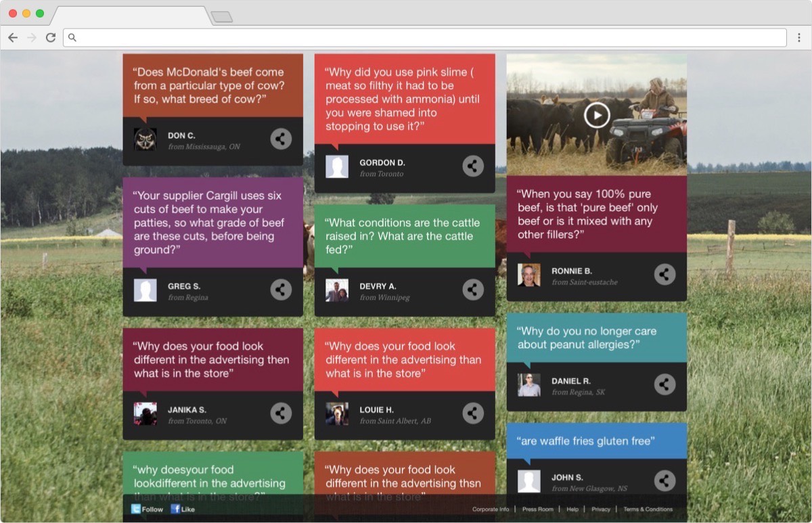Image resolution: width=812 pixels, height=523 pixels.
Task: Like the page on Facebook
Action: 183,509
